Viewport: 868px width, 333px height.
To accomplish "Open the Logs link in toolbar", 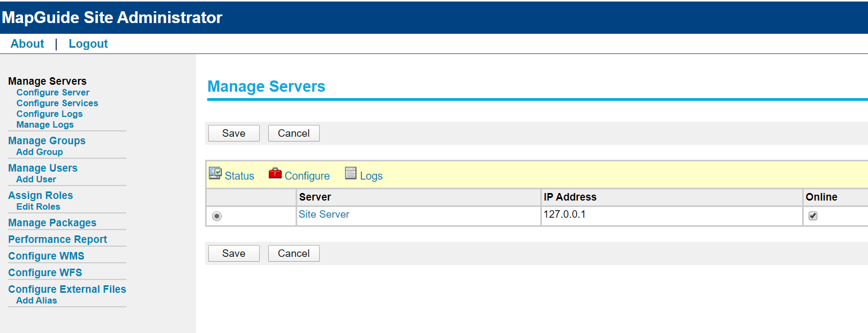I will click(371, 176).
